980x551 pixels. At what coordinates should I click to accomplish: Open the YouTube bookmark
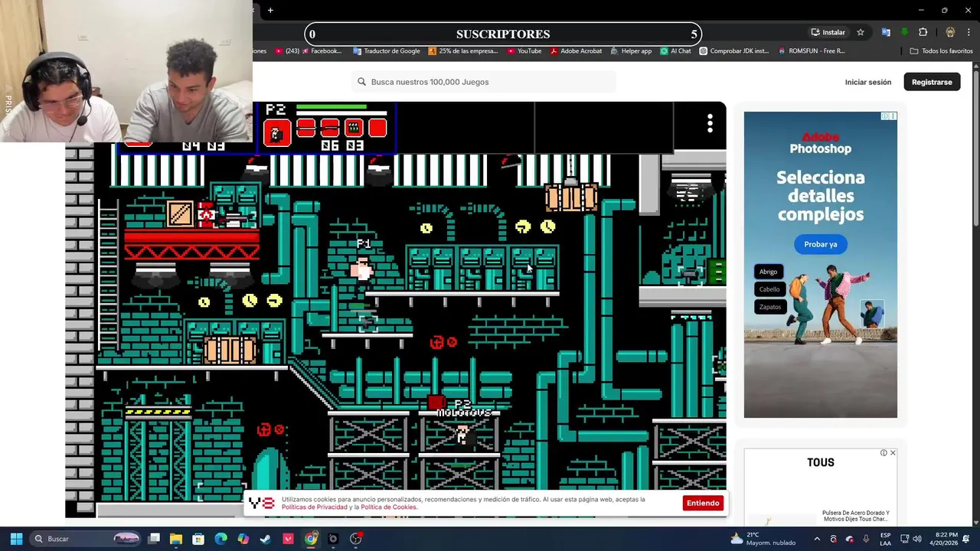(524, 51)
